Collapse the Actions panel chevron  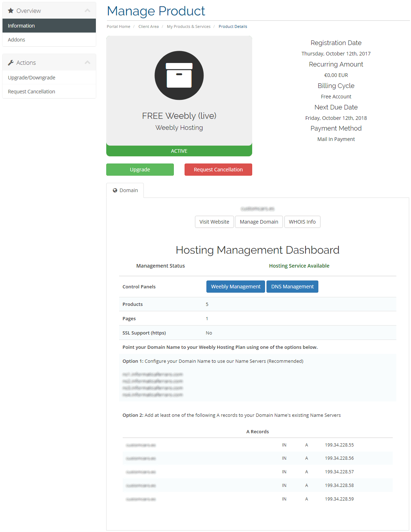tap(87, 63)
